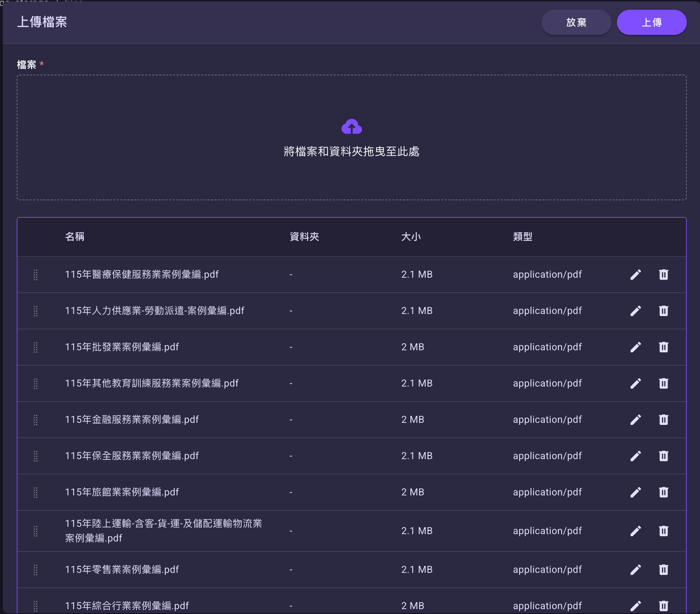Select file name 115年綜合行業案例彙編.pdf
Image resolution: width=700 pixels, height=614 pixels.
click(x=127, y=606)
